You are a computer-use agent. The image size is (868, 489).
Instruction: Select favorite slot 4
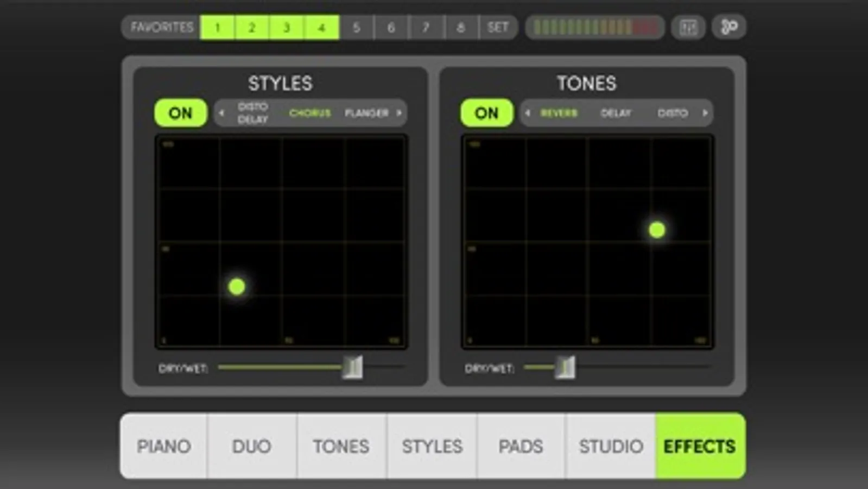coord(321,27)
